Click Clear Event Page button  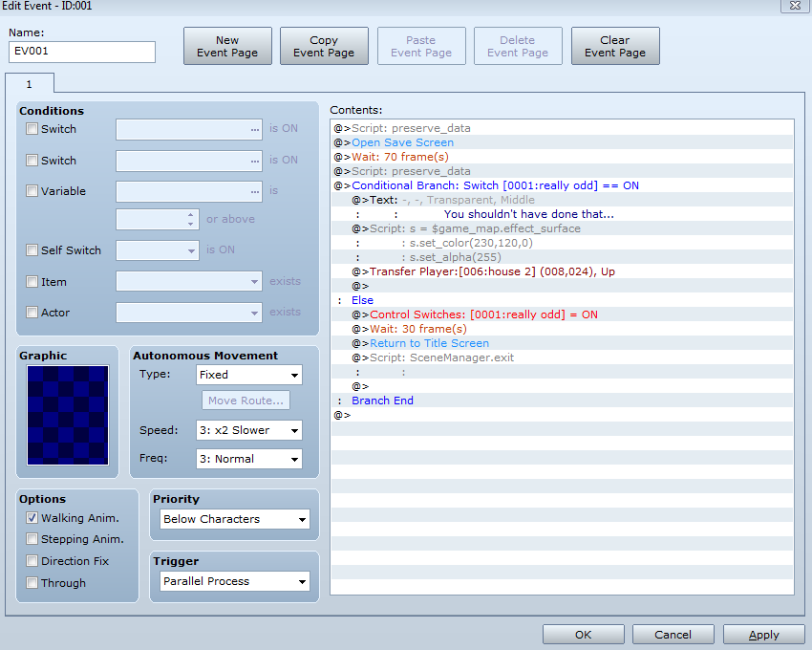615,46
